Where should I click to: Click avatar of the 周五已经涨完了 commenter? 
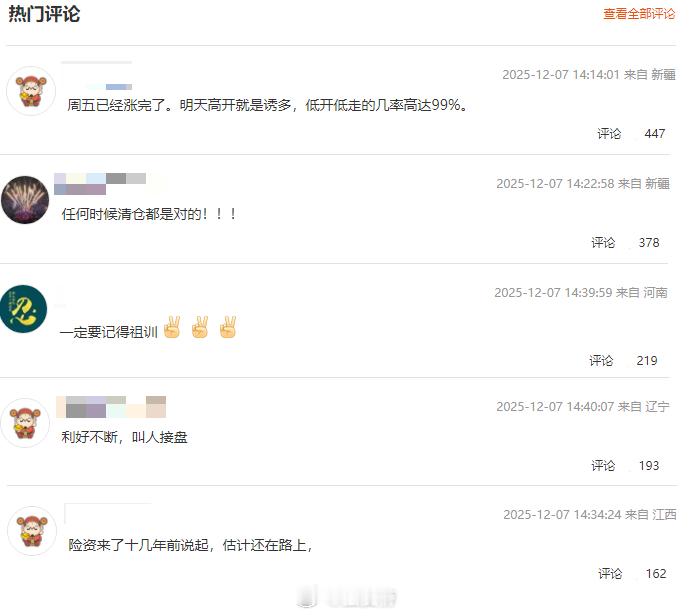pyautogui.click(x=31, y=91)
